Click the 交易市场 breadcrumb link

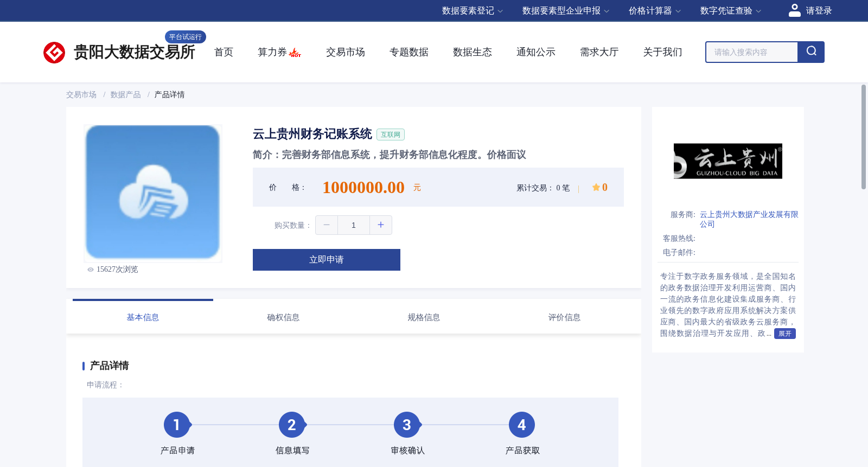[x=81, y=94]
